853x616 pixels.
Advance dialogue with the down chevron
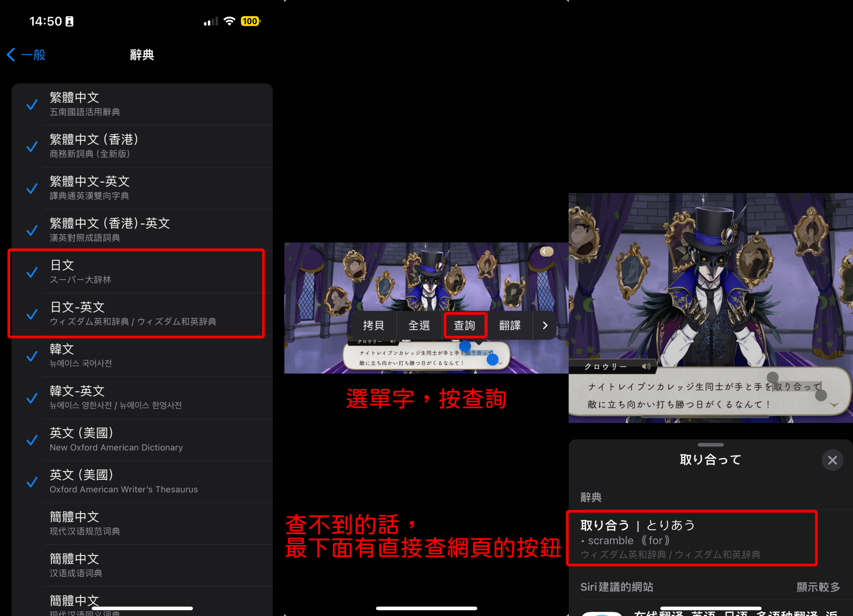[834, 405]
